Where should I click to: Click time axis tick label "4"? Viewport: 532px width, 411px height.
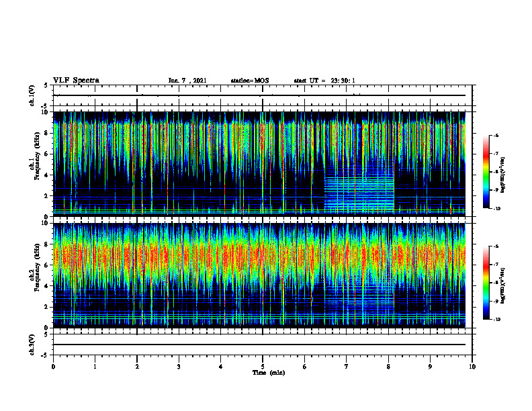[220, 367]
